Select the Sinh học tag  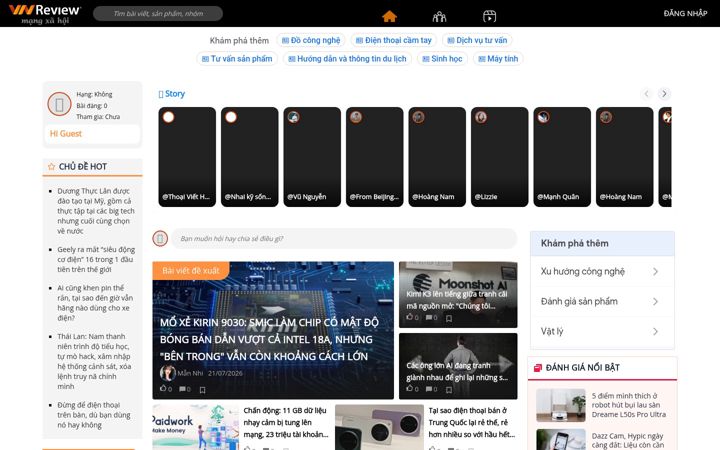[x=442, y=59]
